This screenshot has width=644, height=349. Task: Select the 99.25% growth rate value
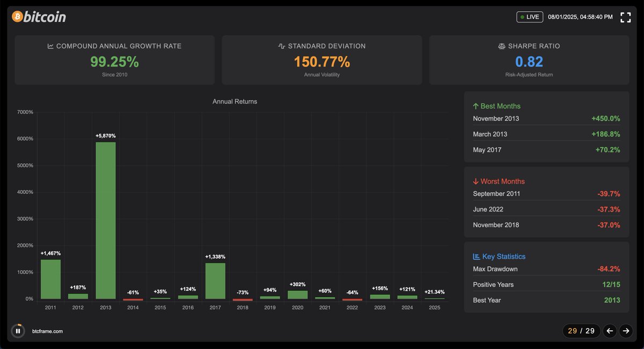tap(114, 62)
